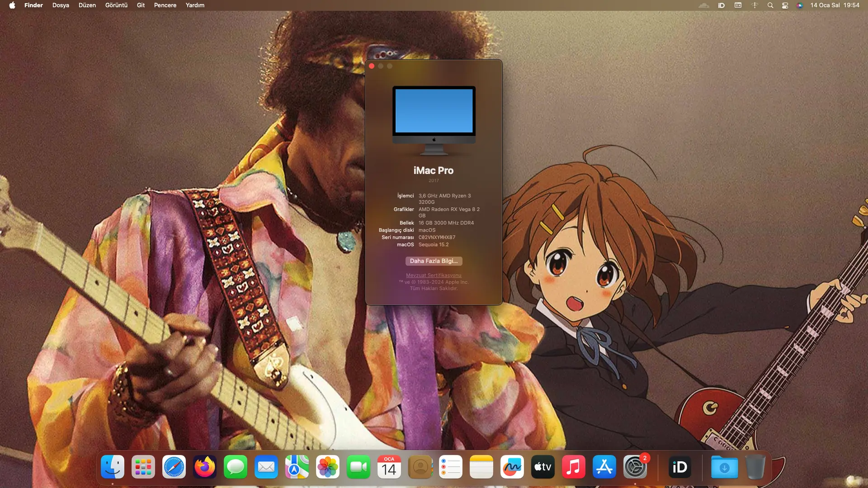This screenshot has height=488, width=868.
Task: Open the Downloads folder in the Dock
Action: 724,467
